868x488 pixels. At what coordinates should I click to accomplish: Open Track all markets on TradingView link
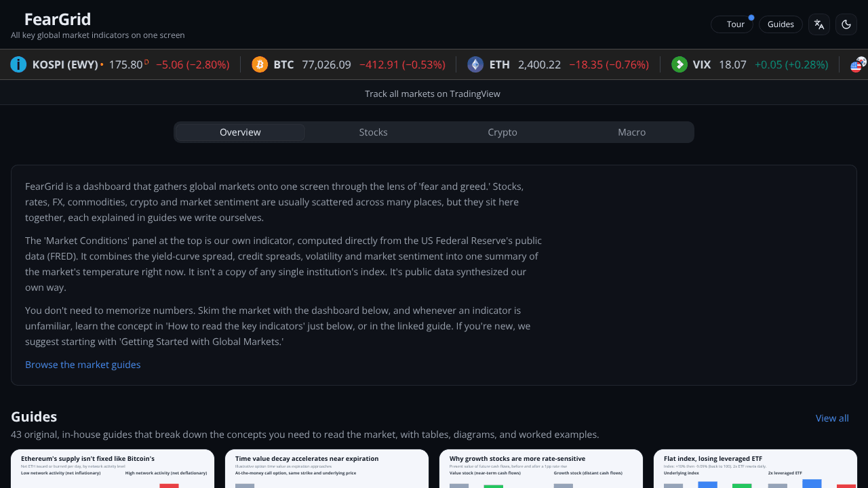pyautogui.click(x=433, y=94)
